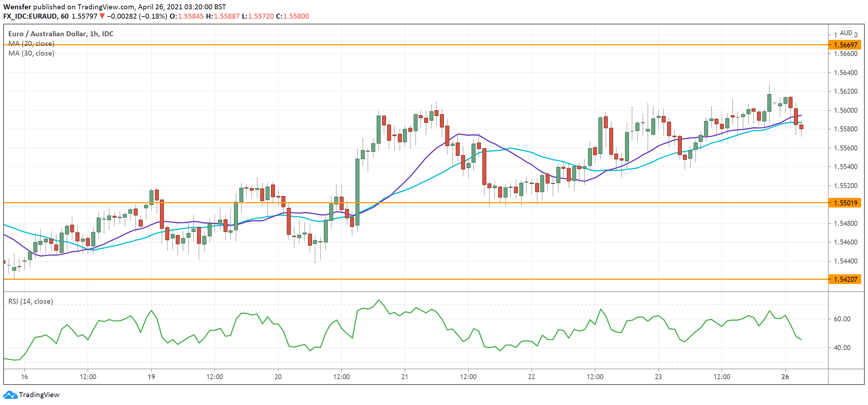The height and width of the screenshot is (405, 868).
Task: Click the 1.54207 support level label
Action: (x=853, y=279)
